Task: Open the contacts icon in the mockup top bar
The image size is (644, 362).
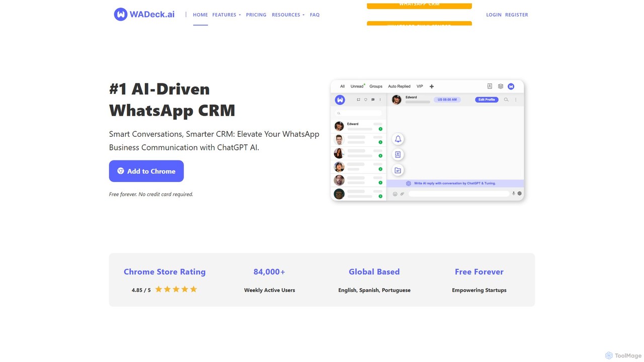Action: coord(490,86)
